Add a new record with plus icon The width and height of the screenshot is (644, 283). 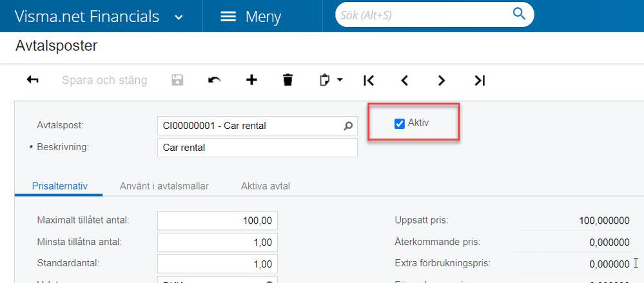click(251, 80)
